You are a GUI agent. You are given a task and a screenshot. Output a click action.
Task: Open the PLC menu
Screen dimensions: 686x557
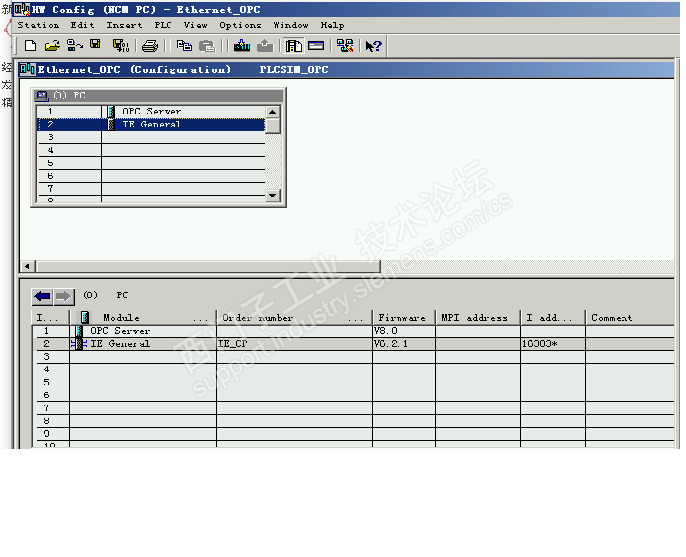point(163,25)
